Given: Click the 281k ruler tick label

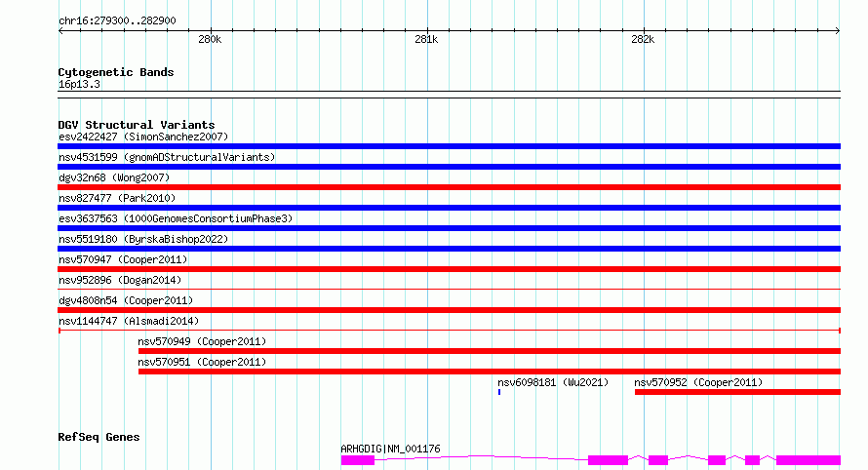Looking at the screenshot, I should pyautogui.click(x=426, y=39).
